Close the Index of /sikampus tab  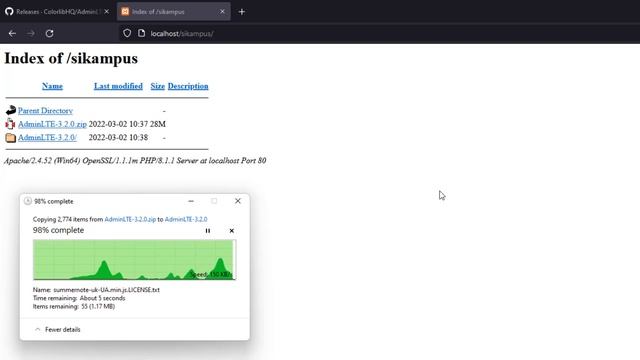coord(222,12)
